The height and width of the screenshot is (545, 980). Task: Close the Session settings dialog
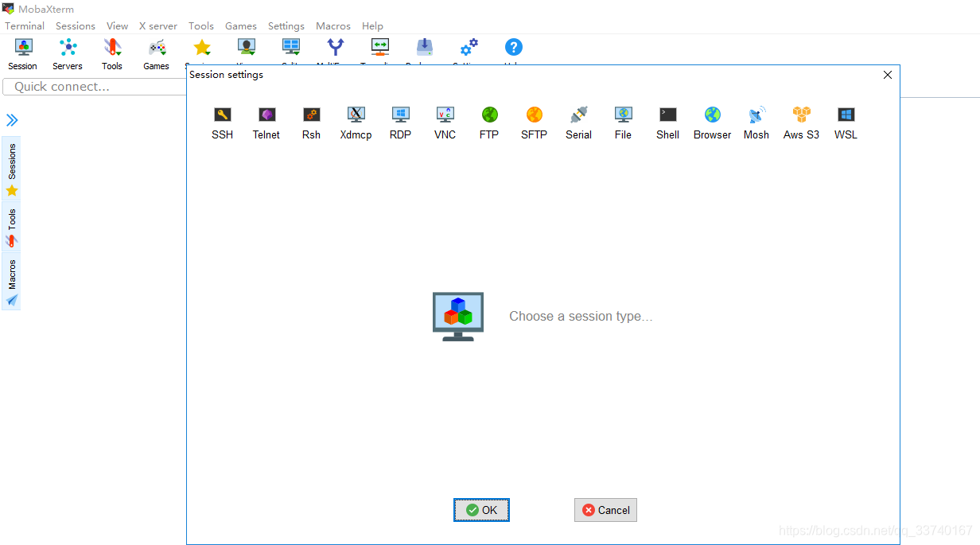pyautogui.click(x=888, y=75)
